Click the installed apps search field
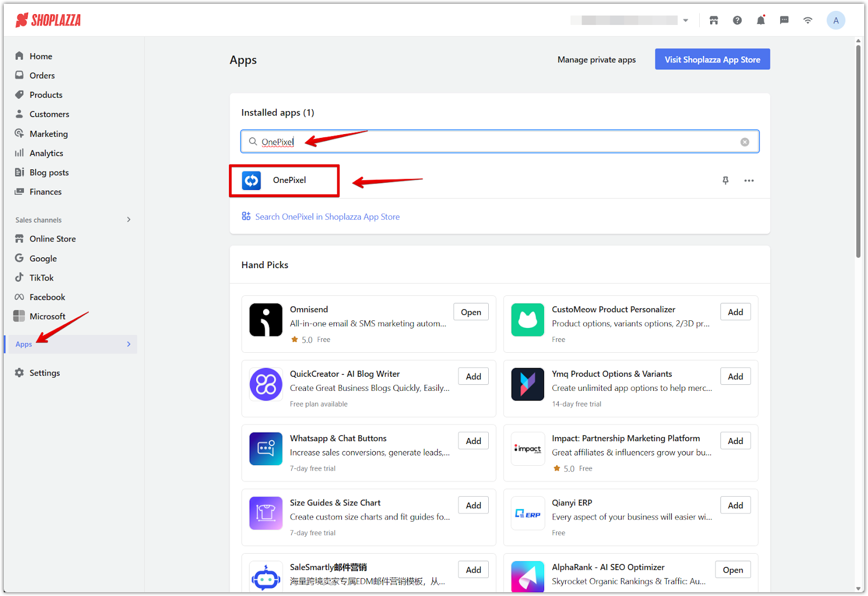 pos(500,142)
